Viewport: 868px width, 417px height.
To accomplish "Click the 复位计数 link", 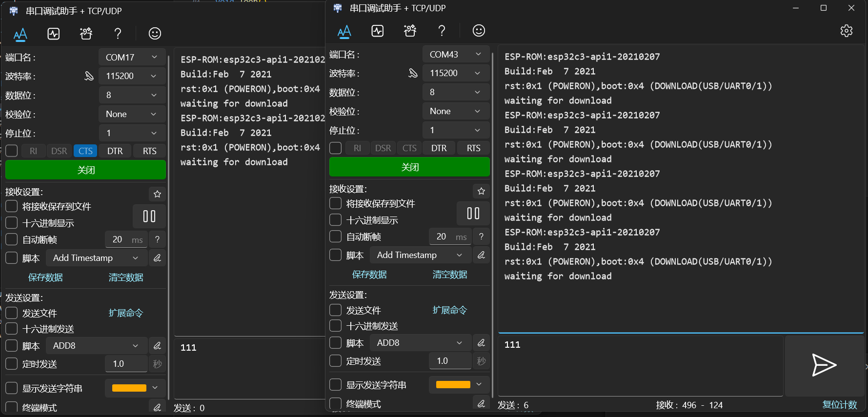I will [x=839, y=405].
